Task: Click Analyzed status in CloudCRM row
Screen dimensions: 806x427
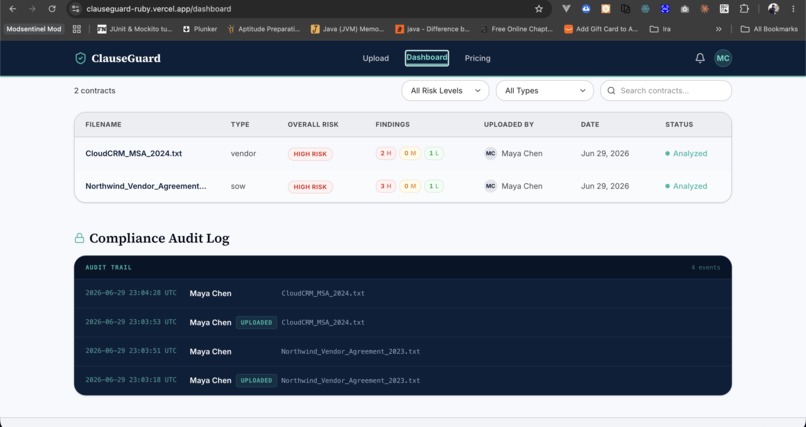Action: coord(686,153)
